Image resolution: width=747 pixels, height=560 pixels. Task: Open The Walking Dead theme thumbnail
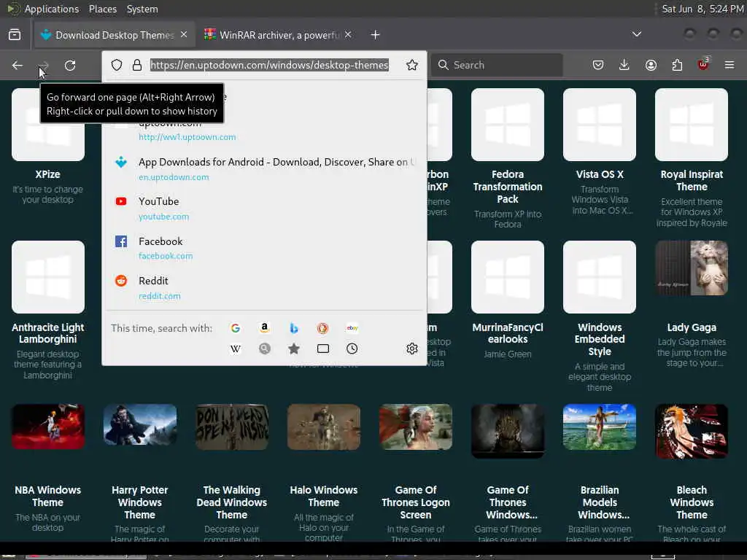tap(232, 427)
